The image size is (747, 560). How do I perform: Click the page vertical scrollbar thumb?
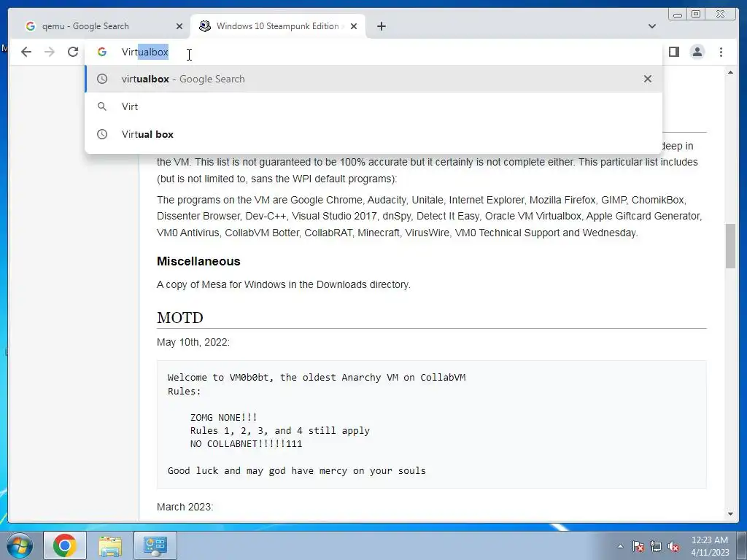[x=730, y=246]
